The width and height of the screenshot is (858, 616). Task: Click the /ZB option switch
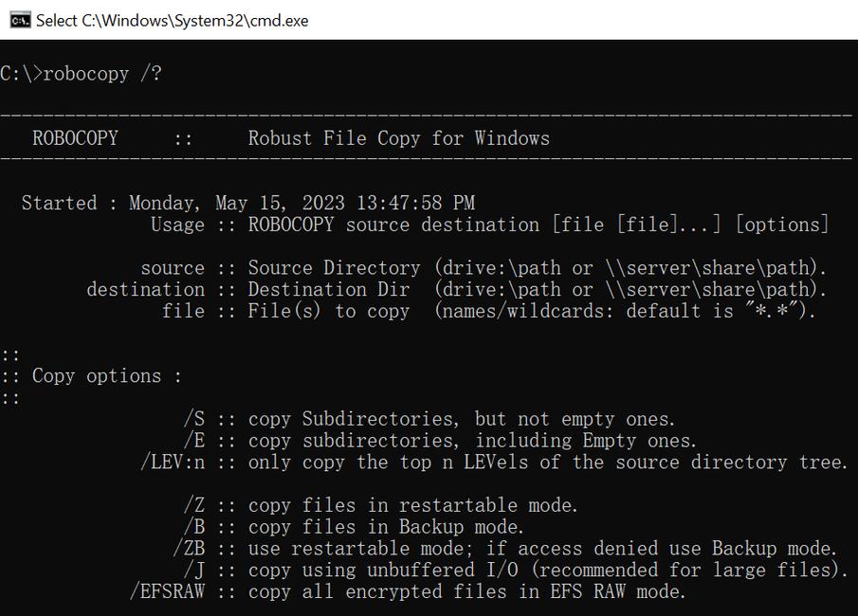(189, 549)
